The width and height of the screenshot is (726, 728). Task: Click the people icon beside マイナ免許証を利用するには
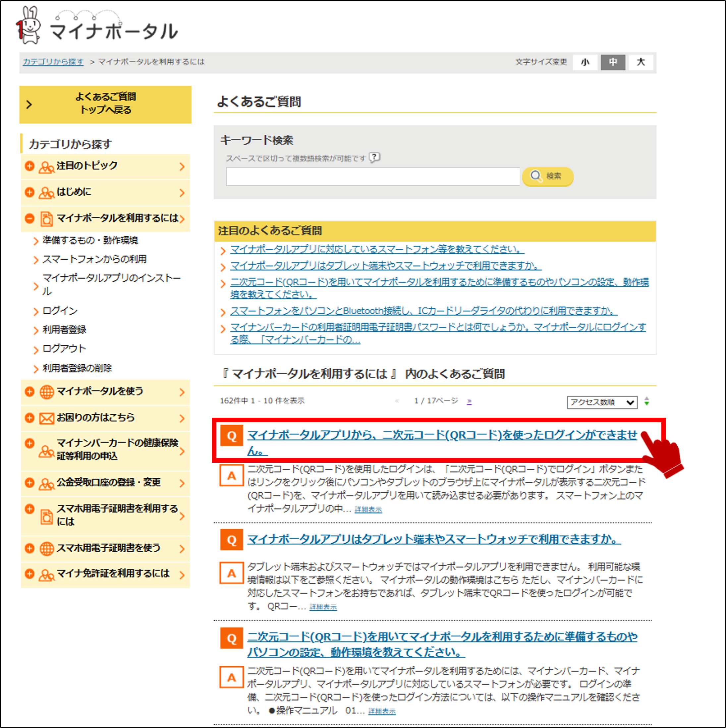coord(46,576)
